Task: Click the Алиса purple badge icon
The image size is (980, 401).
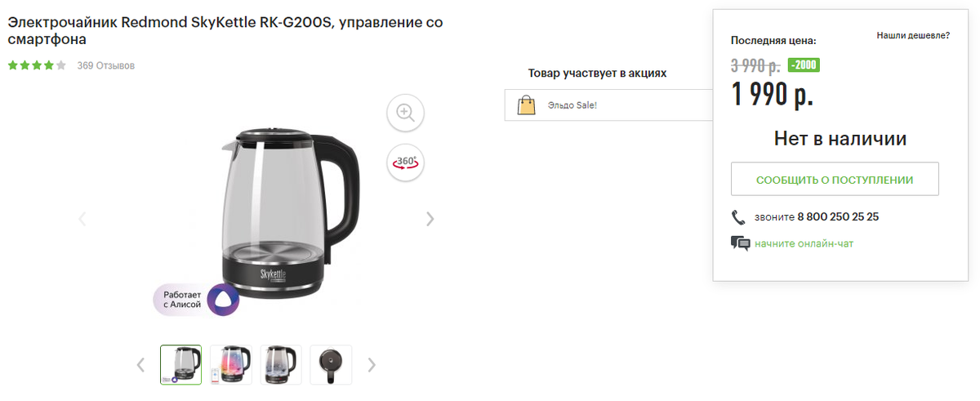Action: pyautogui.click(x=223, y=301)
